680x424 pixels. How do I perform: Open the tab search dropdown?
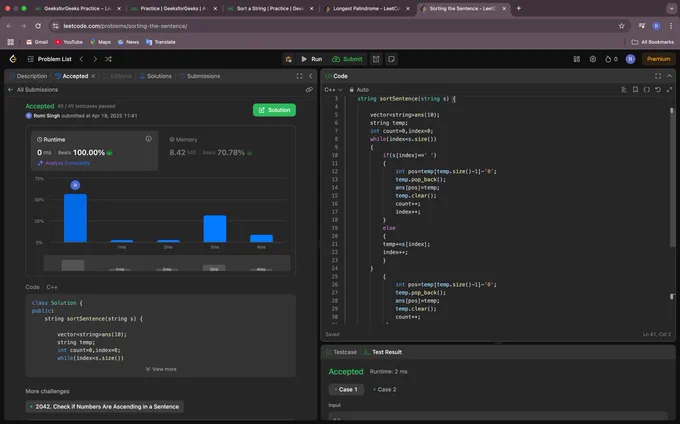pyautogui.click(x=671, y=8)
